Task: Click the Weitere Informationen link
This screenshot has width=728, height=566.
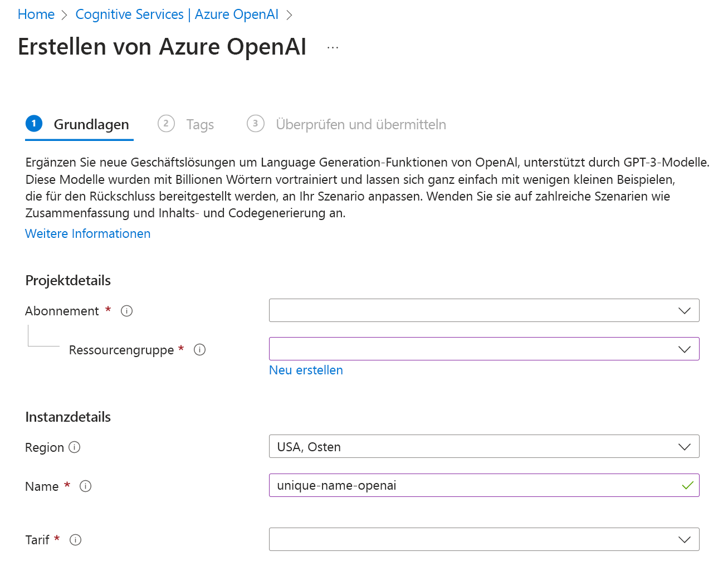Action: (x=88, y=233)
